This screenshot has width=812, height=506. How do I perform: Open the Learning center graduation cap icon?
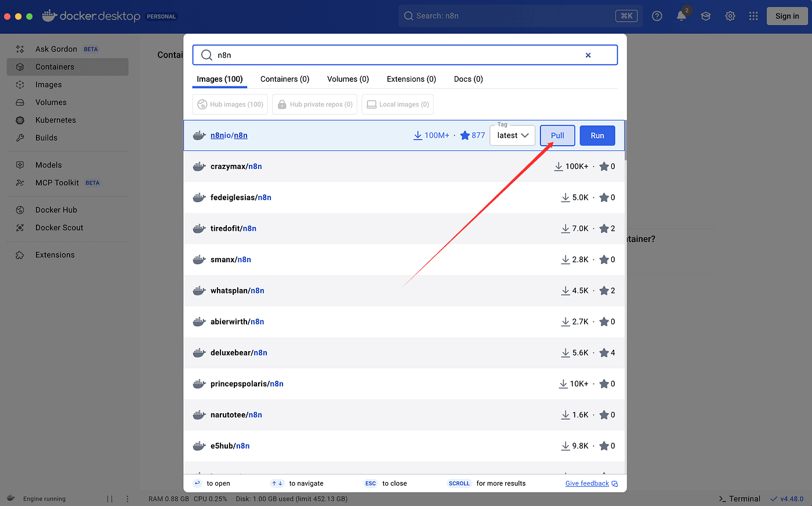coord(706,16)
